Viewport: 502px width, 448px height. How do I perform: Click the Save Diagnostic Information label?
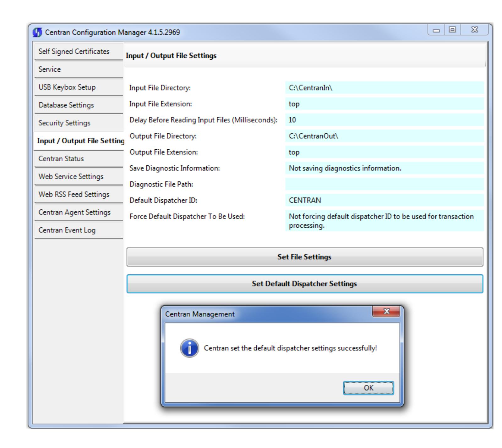pos(175,168)
